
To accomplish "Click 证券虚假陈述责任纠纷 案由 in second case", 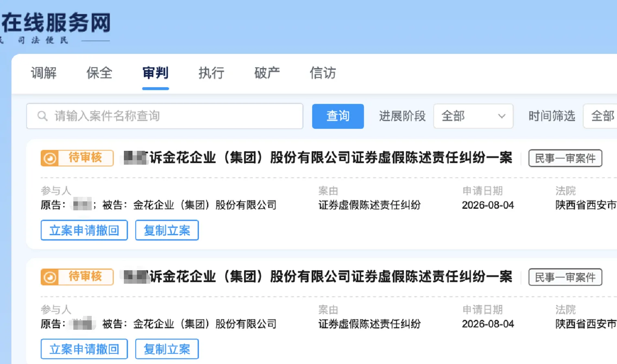I will 370,324.
